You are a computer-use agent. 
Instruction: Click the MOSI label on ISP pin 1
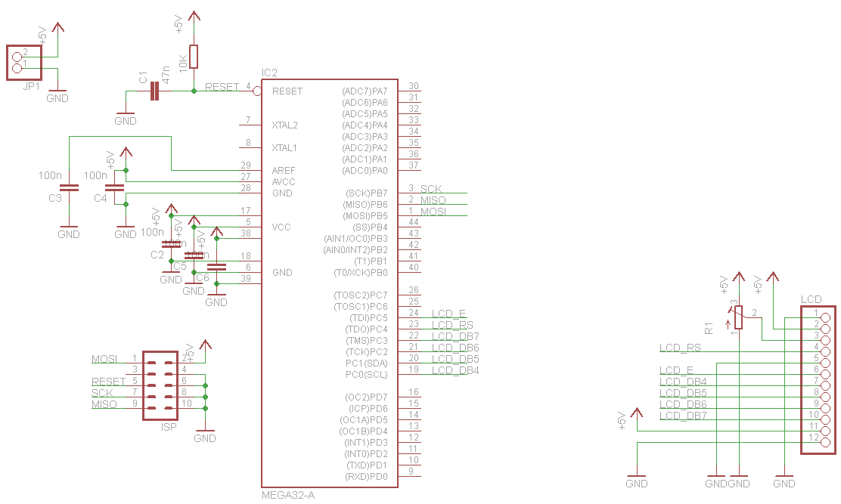tap(104, 358)
